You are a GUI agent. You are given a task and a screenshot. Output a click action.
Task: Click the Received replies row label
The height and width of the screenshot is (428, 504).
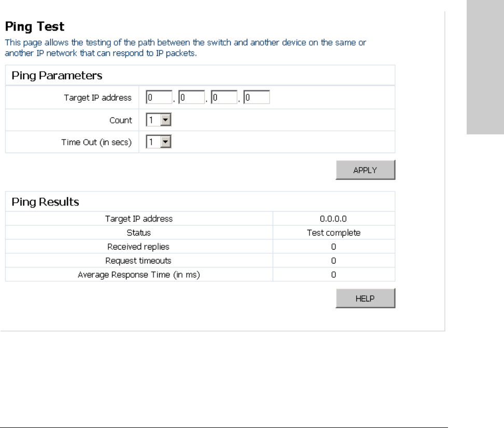[138, 246]
